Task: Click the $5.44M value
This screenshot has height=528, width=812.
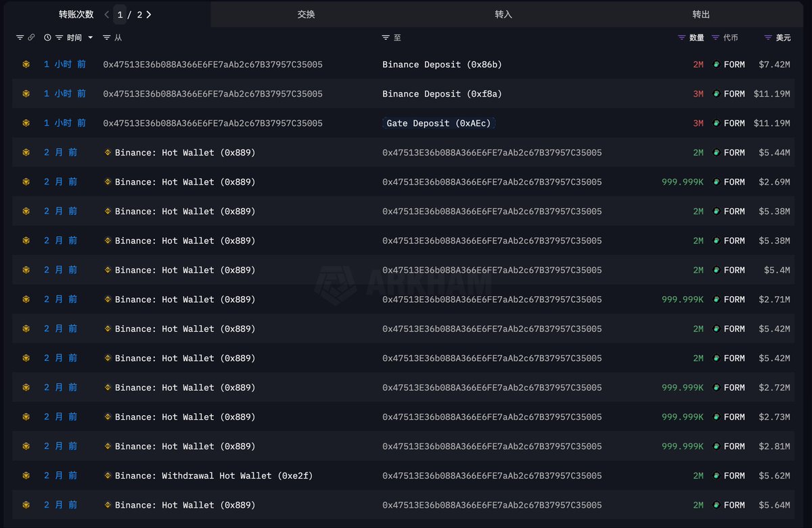Action: [774, 153]
